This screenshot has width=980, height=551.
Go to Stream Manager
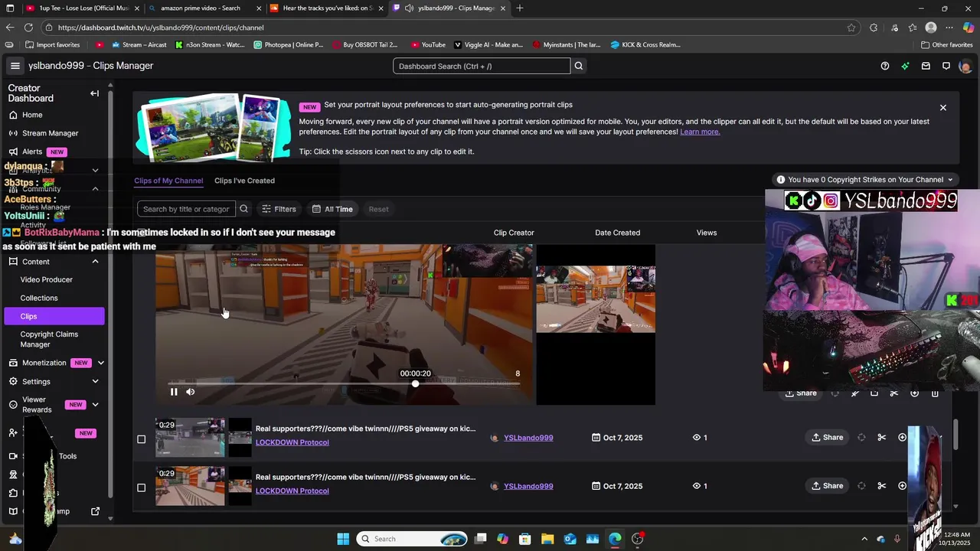[x=51, y=133]
